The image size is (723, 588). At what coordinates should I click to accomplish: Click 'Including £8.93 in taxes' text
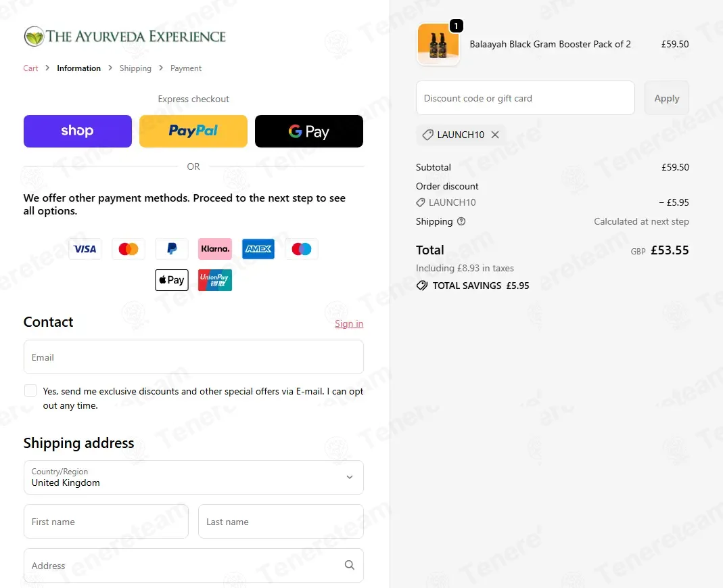[x=465, y=268]
